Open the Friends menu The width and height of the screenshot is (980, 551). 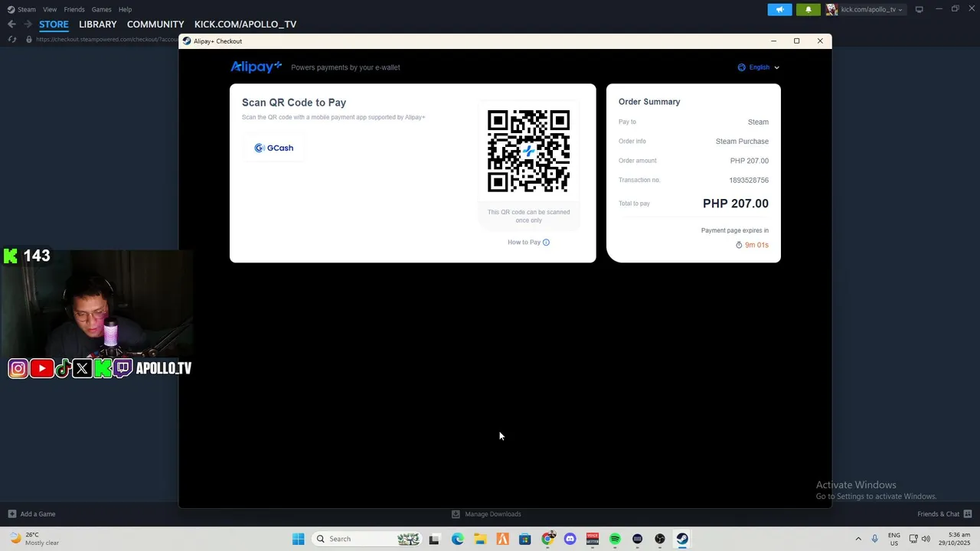74,9
